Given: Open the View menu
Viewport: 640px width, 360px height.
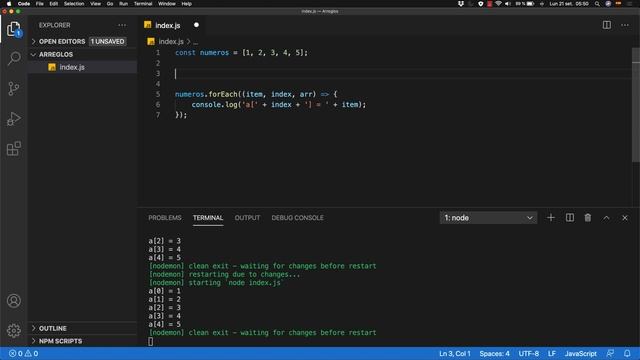Looking at the screenshot, I should 96,4.
